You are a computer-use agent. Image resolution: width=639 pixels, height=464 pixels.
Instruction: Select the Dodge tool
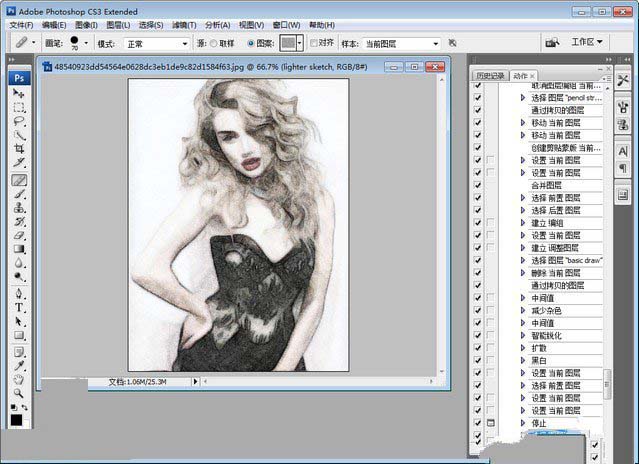[19, 277]
